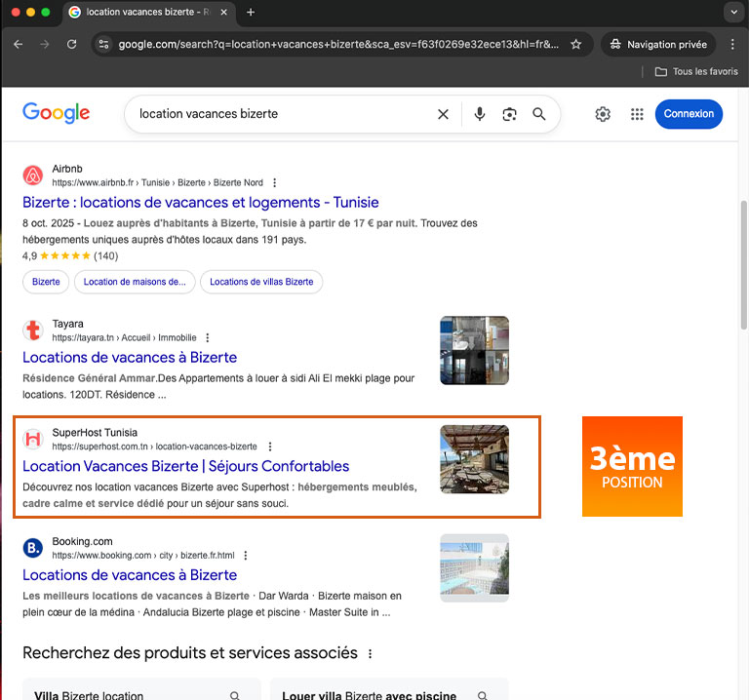The height and width of the screenshot is (700, 749).
Task: Open a new browser tab
Action: [251, 13]
